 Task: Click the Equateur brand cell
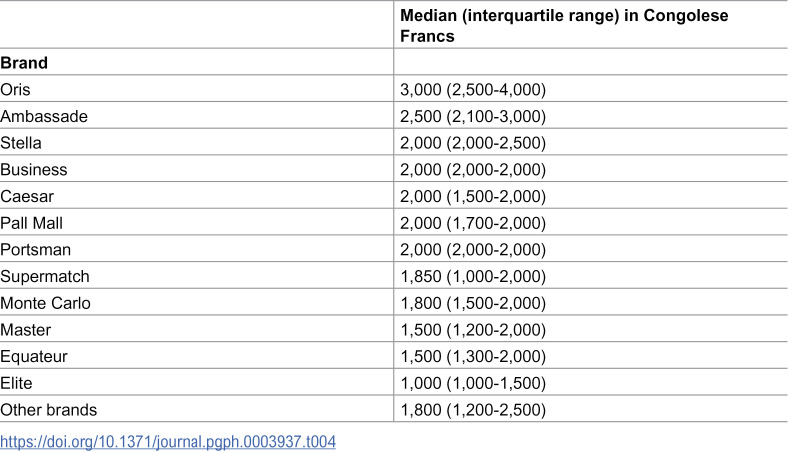(34, 356)
